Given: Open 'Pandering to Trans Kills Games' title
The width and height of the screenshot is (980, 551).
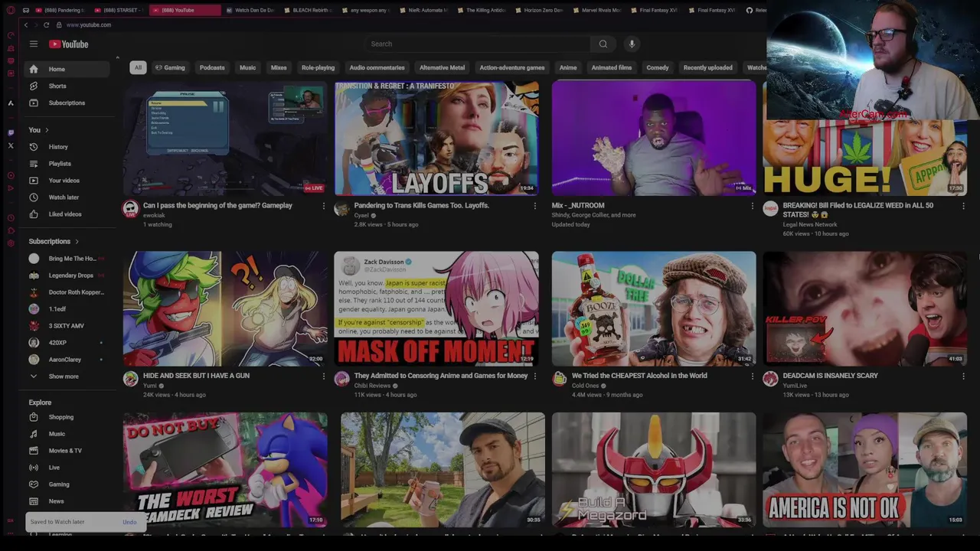Looking at the screenshot, I should click(x=421, y=206).
